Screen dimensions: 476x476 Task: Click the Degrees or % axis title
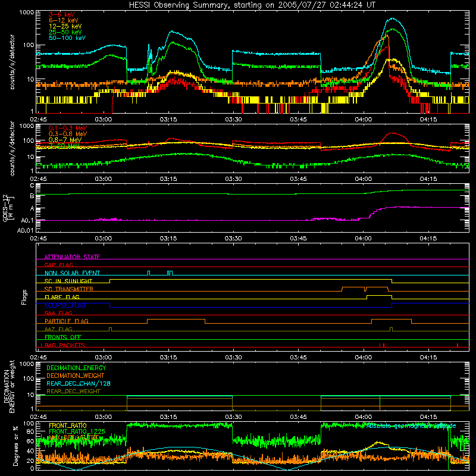[x=15, y=446]
